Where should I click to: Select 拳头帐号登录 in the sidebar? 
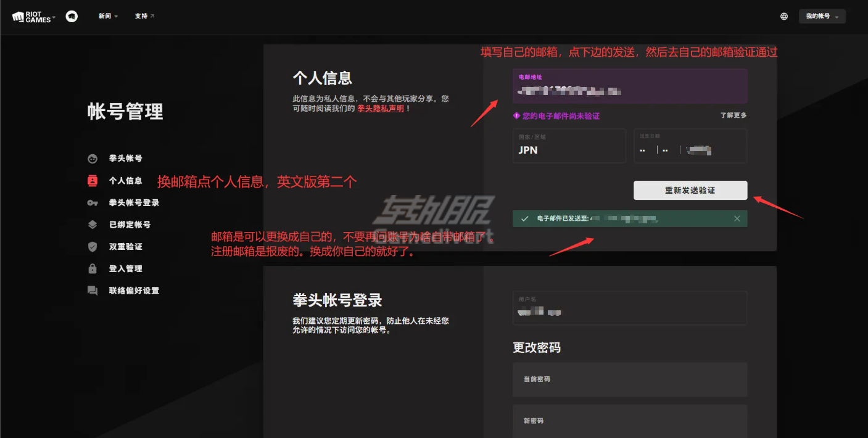tap(134, 203)
